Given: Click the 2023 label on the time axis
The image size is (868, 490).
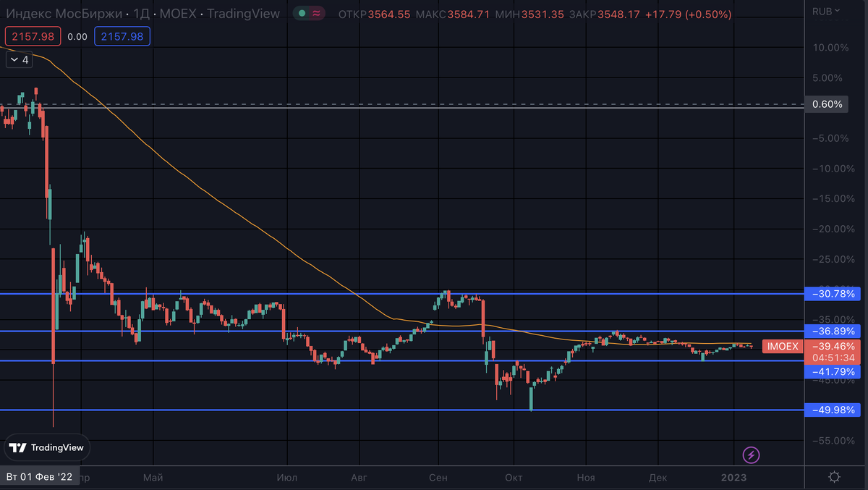Looking at the screenshot, I should click(734, 478).
